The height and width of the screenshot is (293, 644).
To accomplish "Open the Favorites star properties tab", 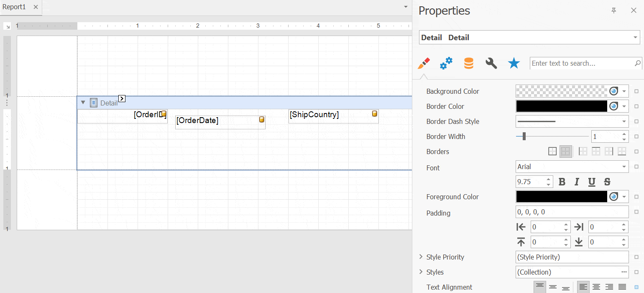I will tap(514, 63).
